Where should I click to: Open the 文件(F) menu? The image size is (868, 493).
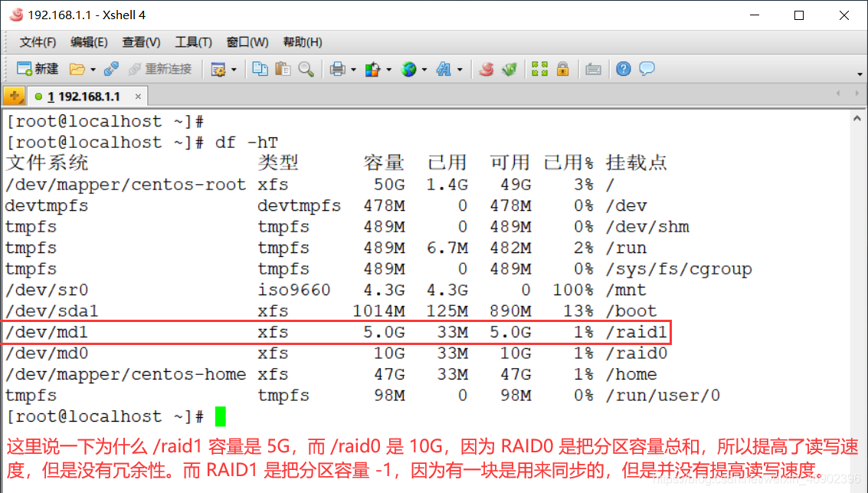pos(38,42)
